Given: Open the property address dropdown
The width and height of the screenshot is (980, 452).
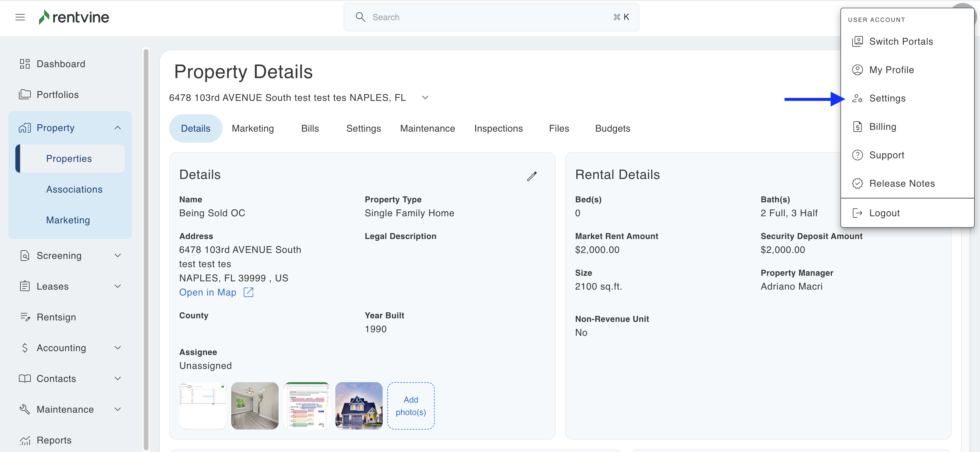Looking at the screenshot, I should click(x=425, y=98).
